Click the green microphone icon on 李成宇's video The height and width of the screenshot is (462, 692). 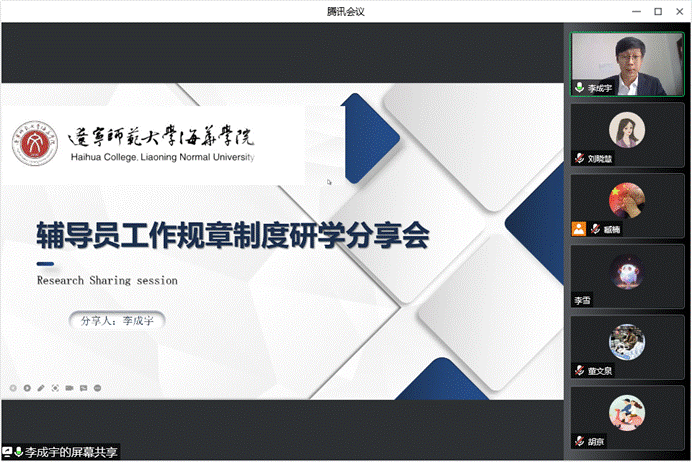click(579, 88)
